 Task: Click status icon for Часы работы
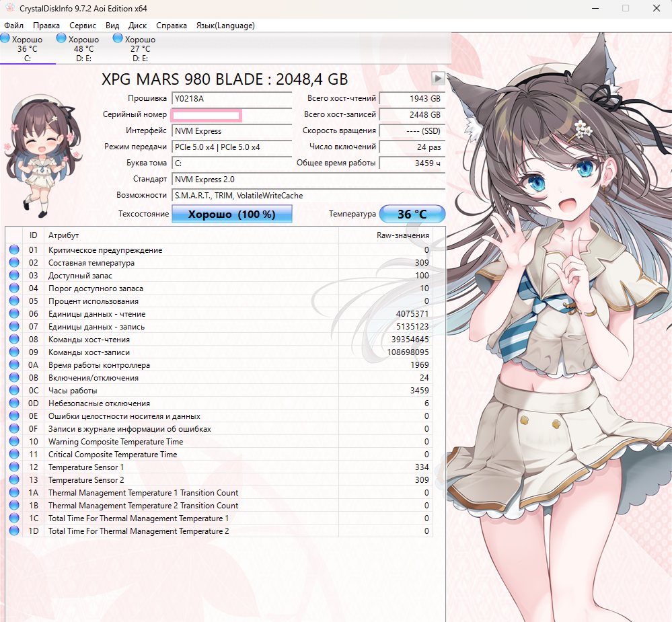pos(14,390)
